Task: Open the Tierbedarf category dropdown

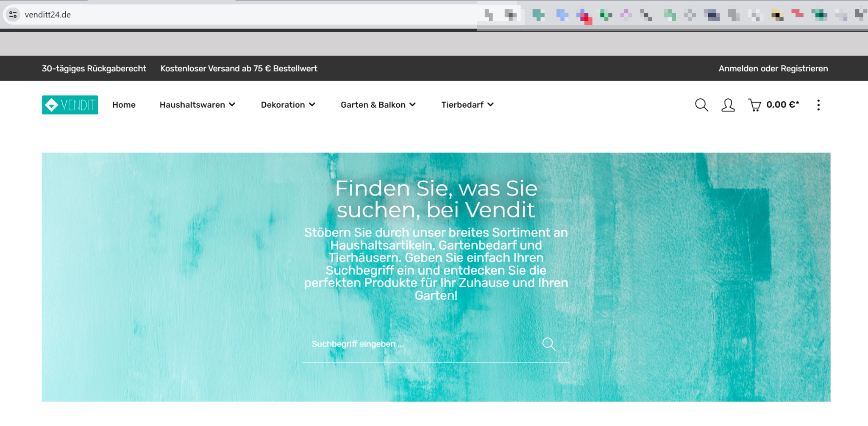Action: [467, 105]
